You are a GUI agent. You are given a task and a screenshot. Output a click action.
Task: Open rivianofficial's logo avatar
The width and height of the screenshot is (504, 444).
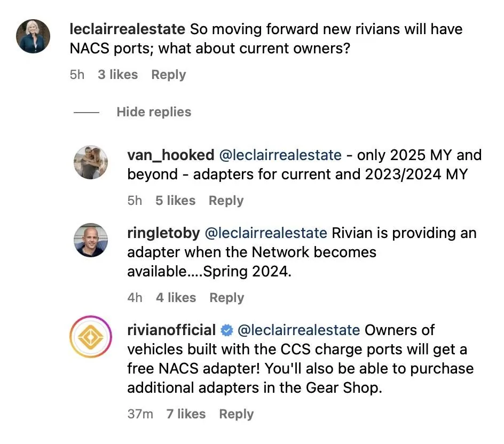(x=91, y=337)
